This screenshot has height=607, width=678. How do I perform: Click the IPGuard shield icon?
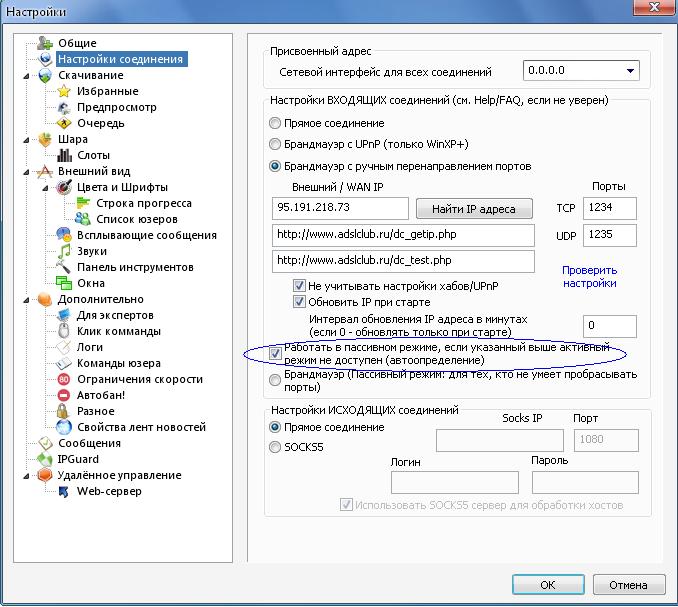pos(45,459)
